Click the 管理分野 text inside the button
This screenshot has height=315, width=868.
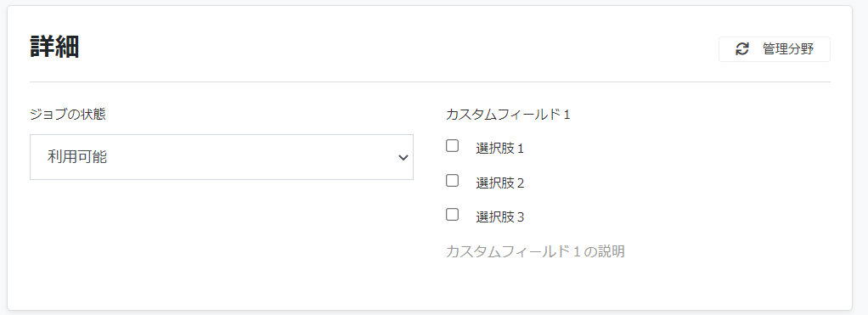click(x=788, y=49)
